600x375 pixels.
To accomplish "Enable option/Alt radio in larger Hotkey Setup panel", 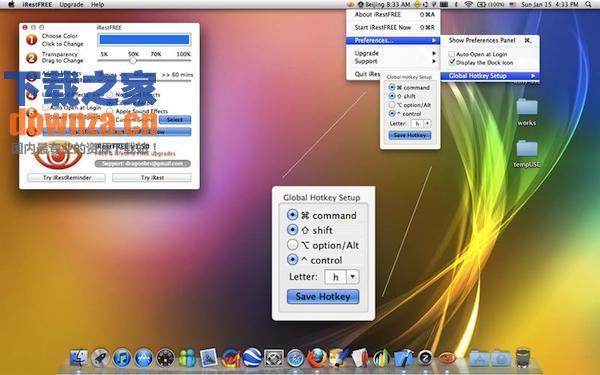I will (292, 245).
